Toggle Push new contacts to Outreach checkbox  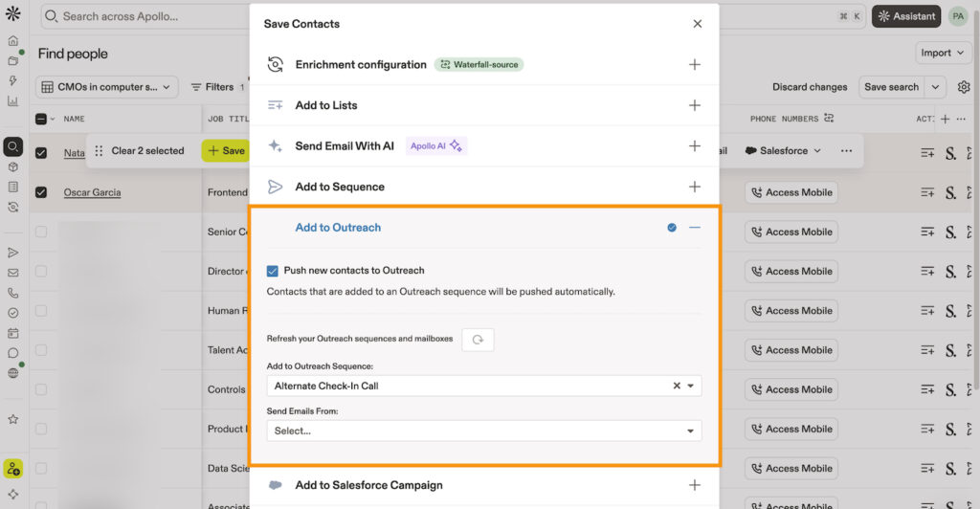point(272,271)
